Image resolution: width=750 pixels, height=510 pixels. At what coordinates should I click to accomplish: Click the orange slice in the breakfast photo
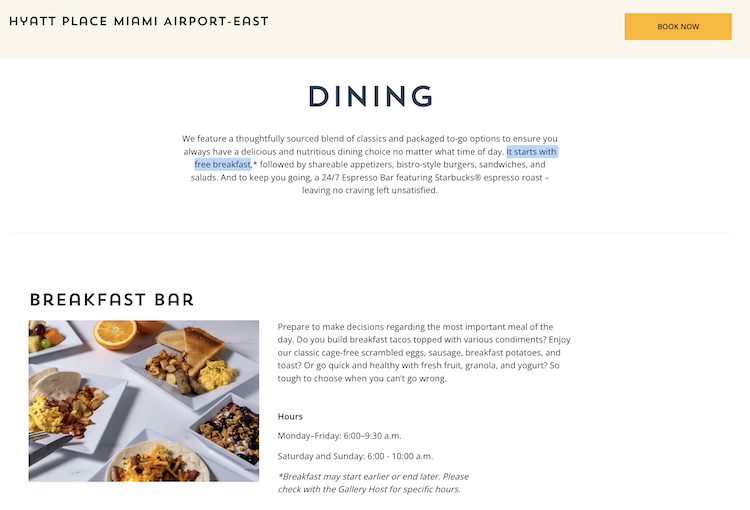pos(116,332)
